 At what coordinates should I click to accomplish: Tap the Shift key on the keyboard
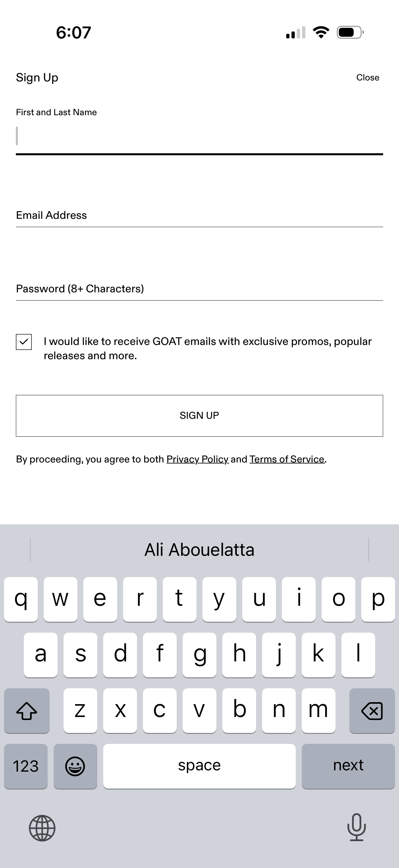click(26, 711)
